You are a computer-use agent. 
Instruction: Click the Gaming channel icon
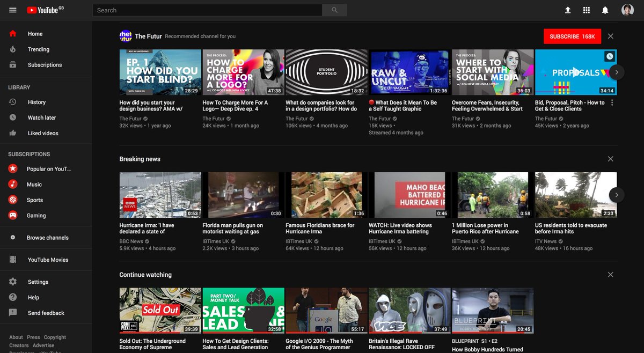point(13,216)
